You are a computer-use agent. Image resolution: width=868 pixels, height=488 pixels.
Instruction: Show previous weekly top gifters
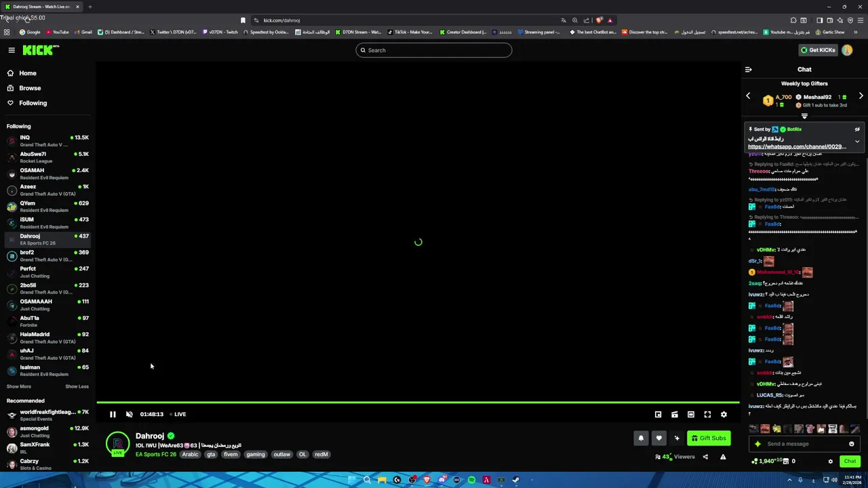[x=749, y=96]
